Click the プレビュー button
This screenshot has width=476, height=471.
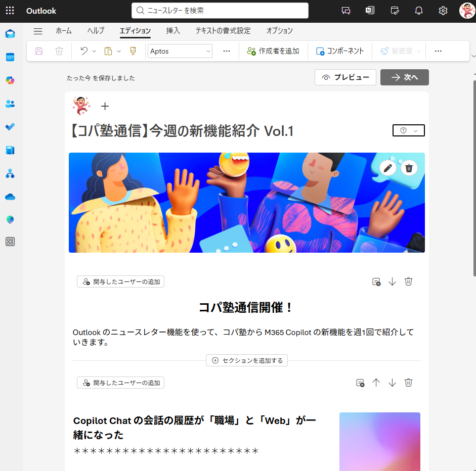tap(345, 77)
